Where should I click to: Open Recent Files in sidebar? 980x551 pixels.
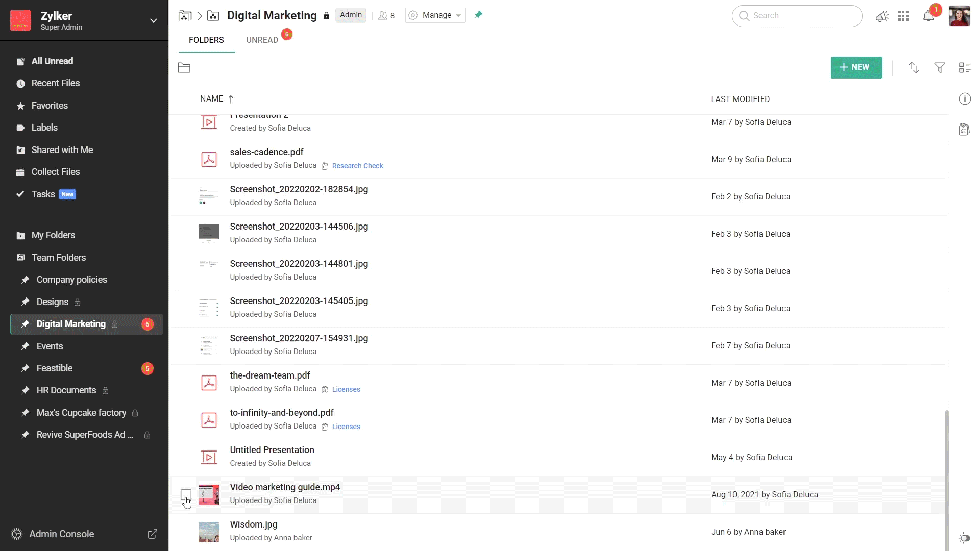(56, 83)
